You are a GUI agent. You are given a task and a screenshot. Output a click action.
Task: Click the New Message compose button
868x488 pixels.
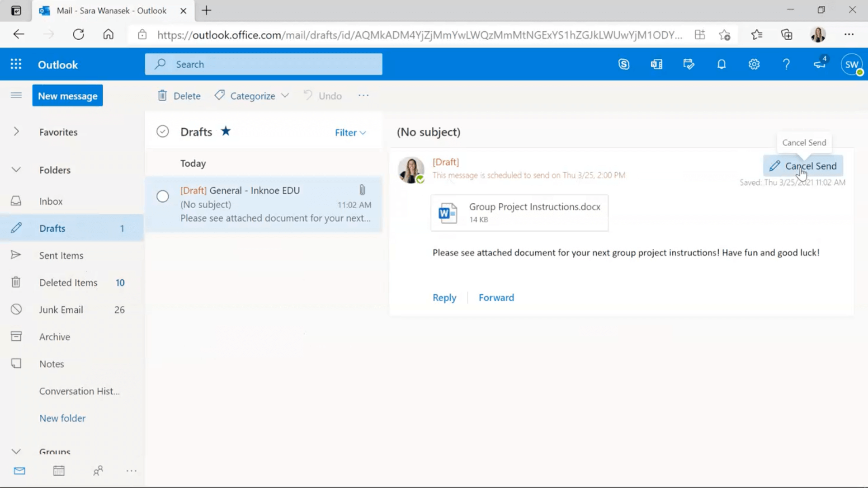(x=67, y=96)
